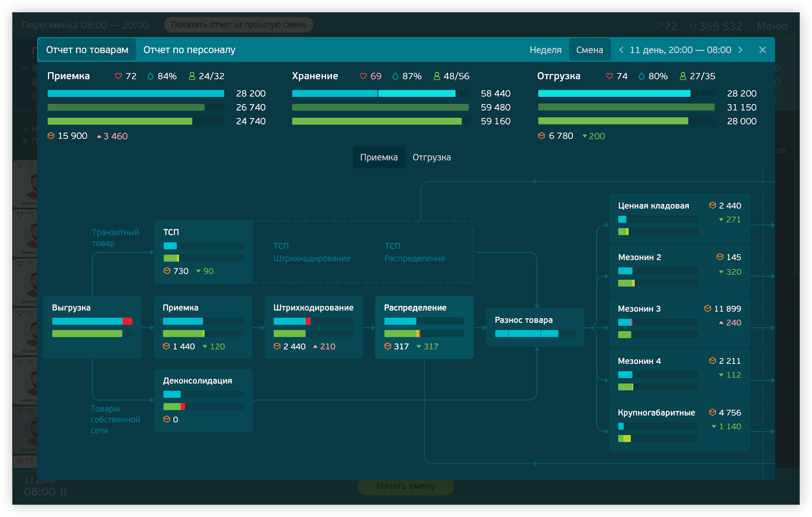The height and width of the screenshot is (517, 812).
Task: Click heart icon in Приемка summary
Action: 118,76
